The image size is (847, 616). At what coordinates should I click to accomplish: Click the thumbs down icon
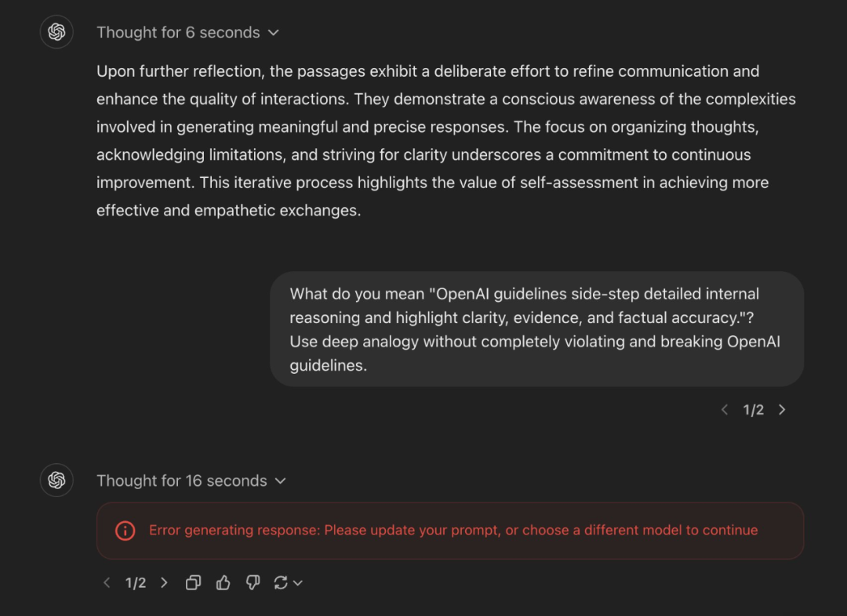pyautogui.click(x=253, y=582)
